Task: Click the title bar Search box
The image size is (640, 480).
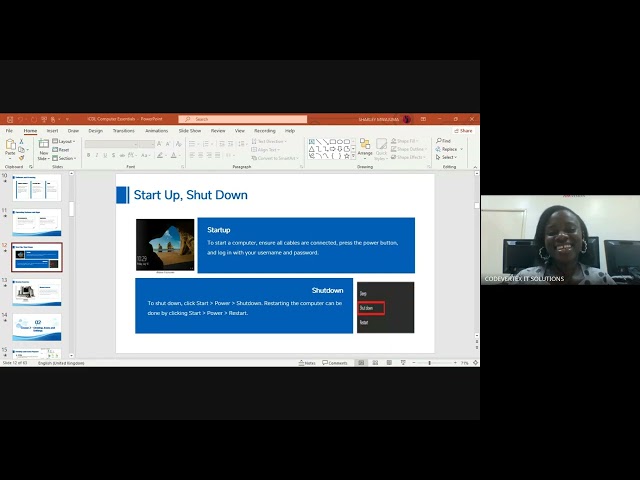Action: tap(242, 119)
